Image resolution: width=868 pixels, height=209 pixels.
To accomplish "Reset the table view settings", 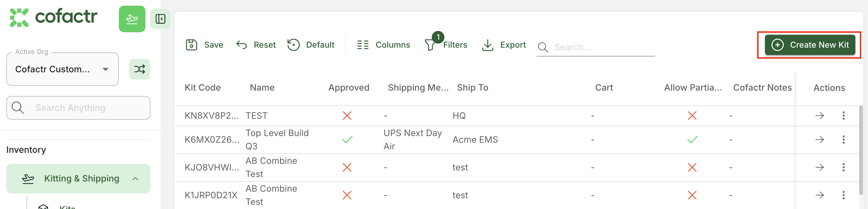I will pos(256,45).
